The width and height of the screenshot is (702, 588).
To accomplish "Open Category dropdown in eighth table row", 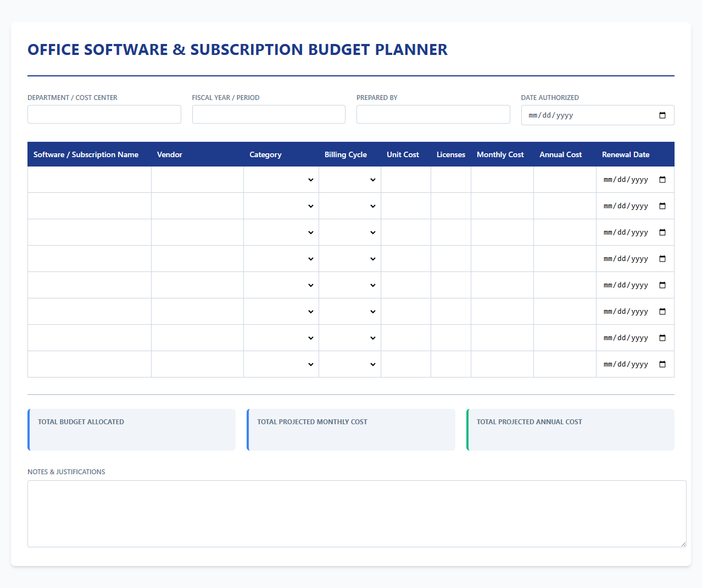I will point(281,364).
